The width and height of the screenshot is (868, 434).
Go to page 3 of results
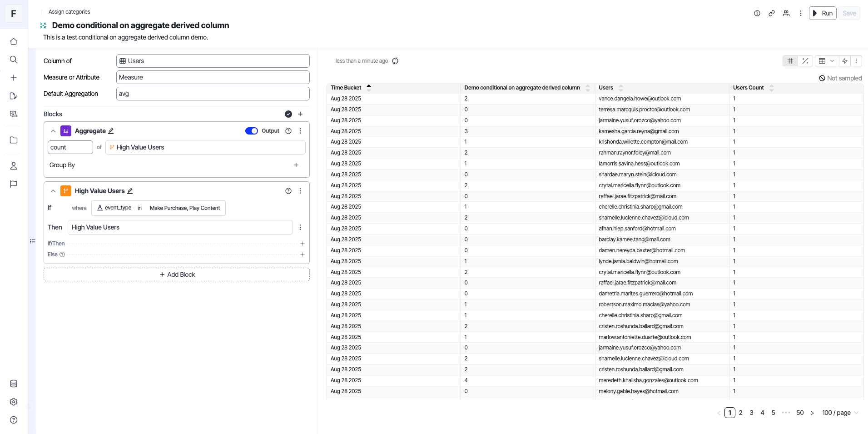[x=751, y=413]
